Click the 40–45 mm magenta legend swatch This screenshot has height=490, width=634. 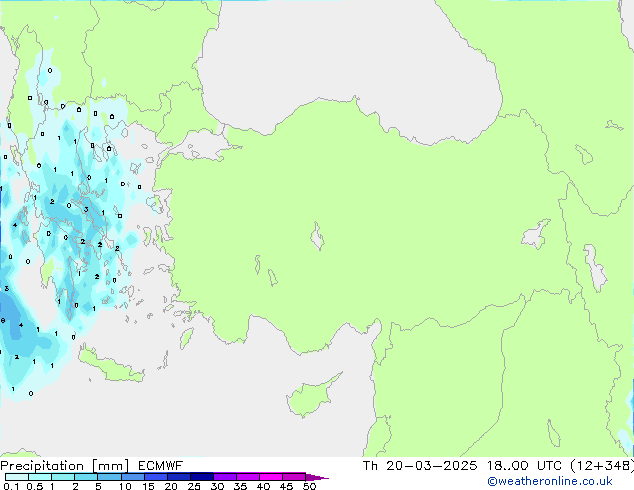(x=271, y=477)
